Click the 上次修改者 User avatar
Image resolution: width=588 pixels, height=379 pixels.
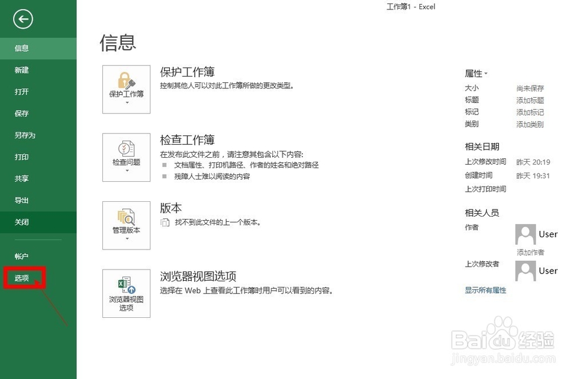[525, 271]
